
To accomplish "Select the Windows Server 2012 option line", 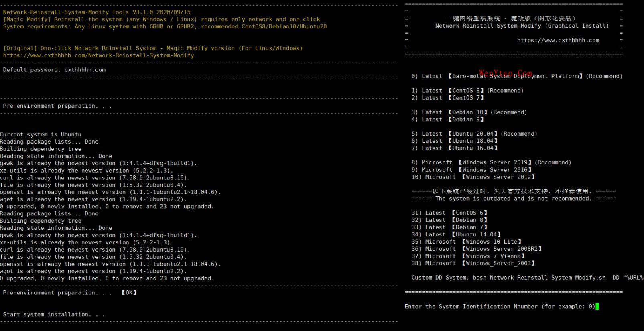I will pos(473,177).
